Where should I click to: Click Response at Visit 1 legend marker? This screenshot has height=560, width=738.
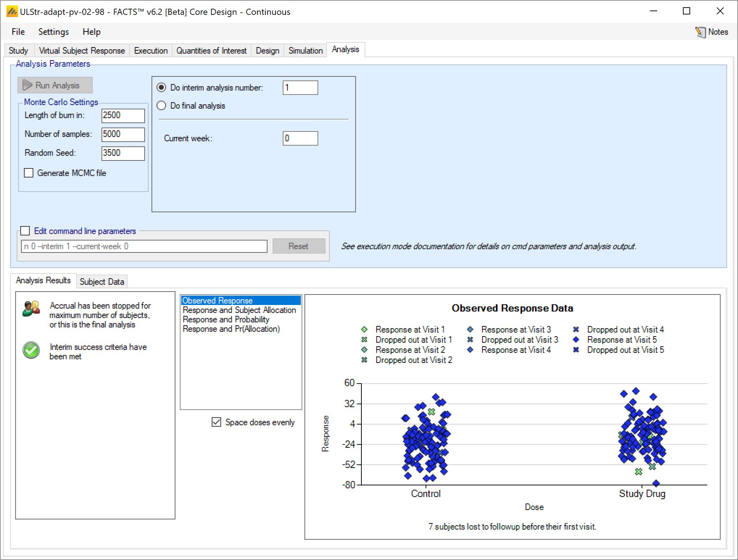pos(364,330)
